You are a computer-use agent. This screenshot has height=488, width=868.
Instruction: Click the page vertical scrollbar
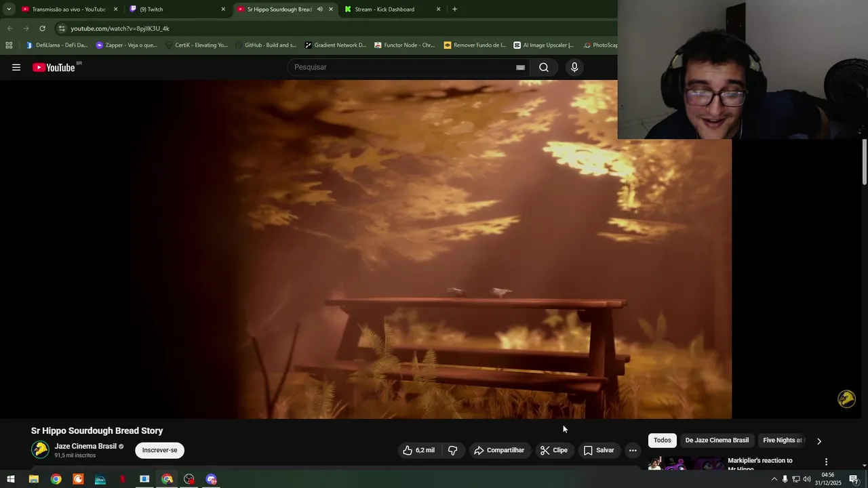tap(864, 161)
